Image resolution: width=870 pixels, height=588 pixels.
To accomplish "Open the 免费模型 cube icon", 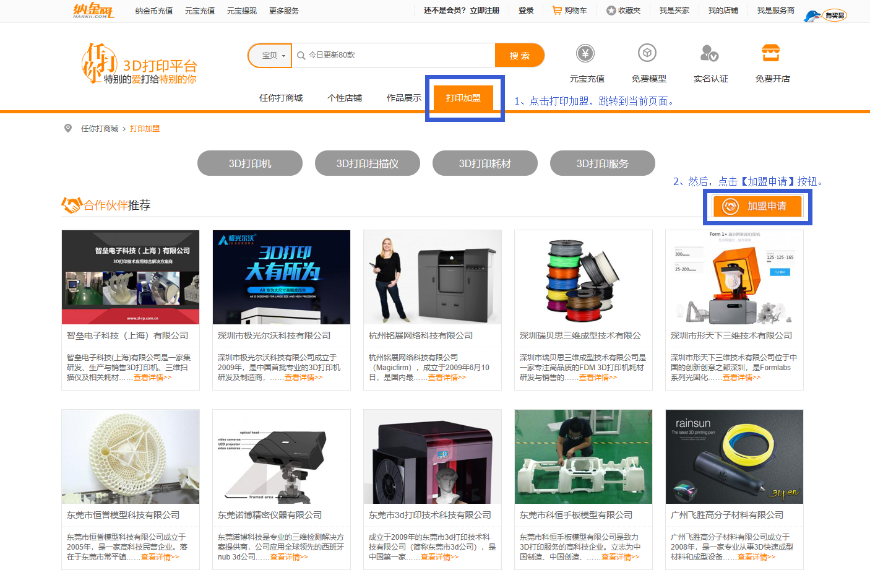I will point(647,53).
